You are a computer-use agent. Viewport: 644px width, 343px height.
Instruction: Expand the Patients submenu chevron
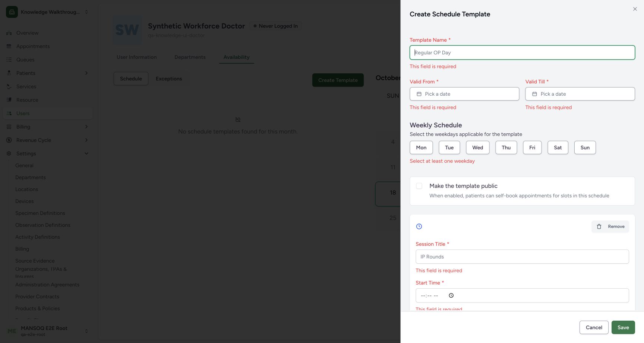(86, 73)
